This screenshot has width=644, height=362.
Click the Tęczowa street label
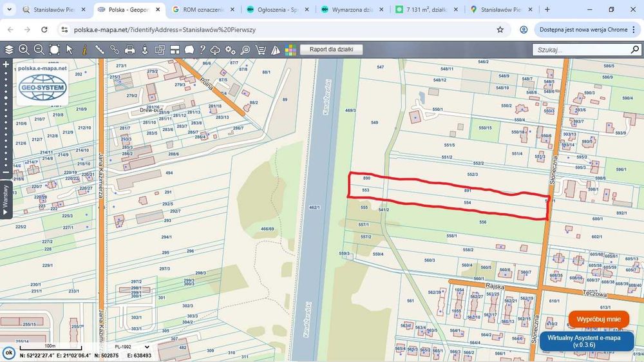(594, 293)
